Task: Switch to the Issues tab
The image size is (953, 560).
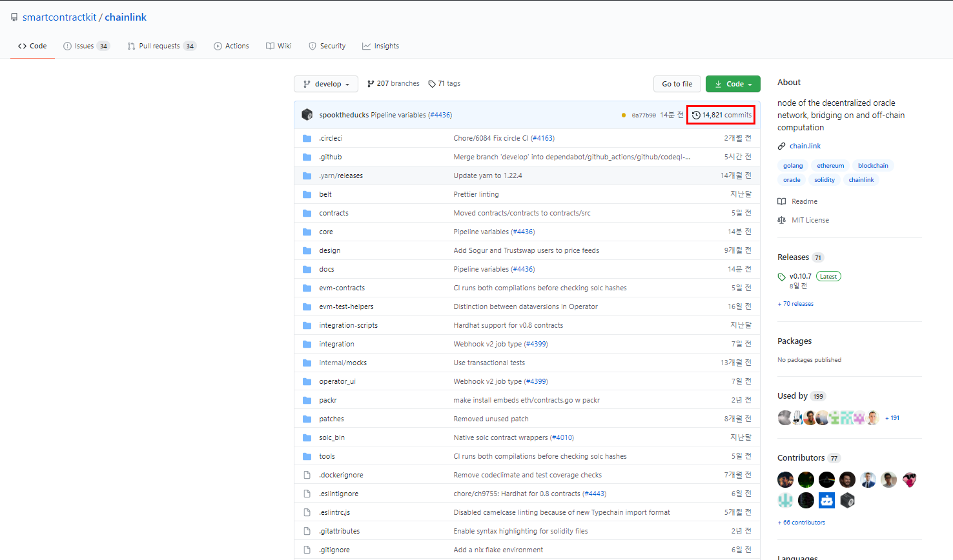Action: (x=87, y=46)
